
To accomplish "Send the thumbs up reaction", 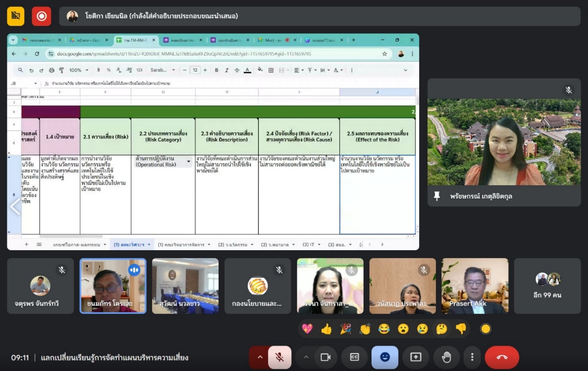I will pyautogui.click(x=326, y=329).
